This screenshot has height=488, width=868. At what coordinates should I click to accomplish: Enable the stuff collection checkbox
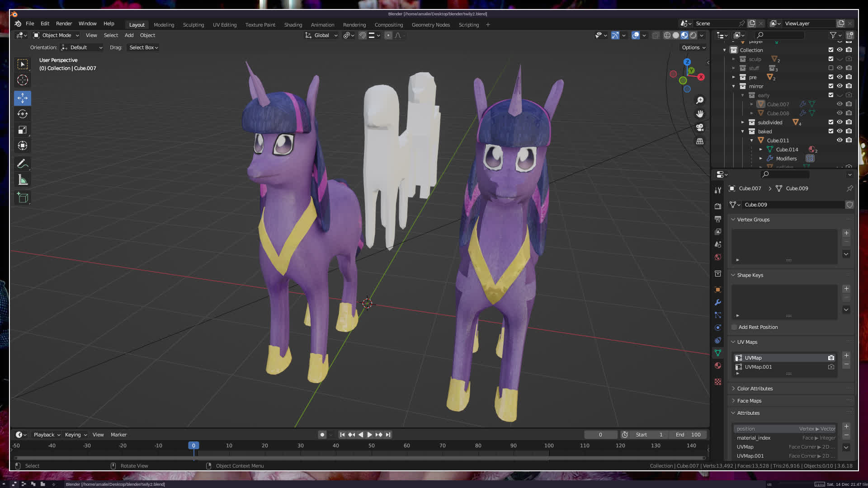830,68
